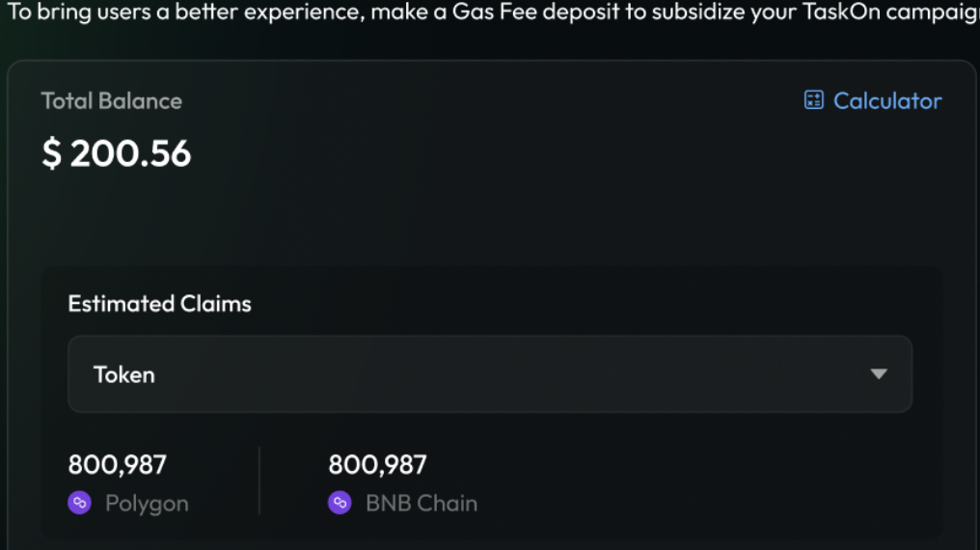Click the Polygon 800,987 claims value
Viewport: 980px width, 550px height.
tap(117, 465)
